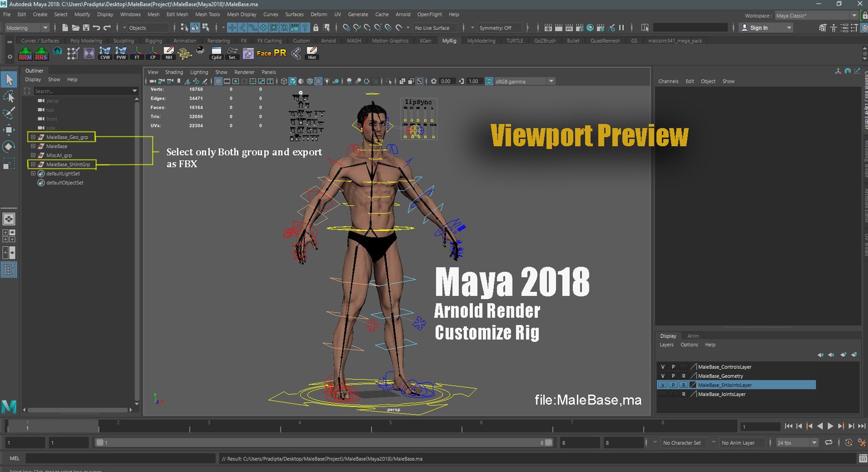868x472 pixels.
Task: Toggle visibility of MaleBase_ControlsLayer
Action: tap(663, 367)
